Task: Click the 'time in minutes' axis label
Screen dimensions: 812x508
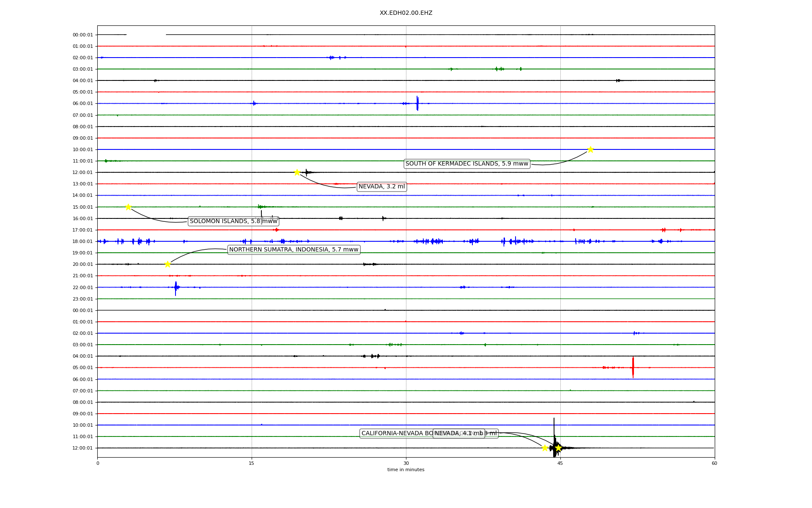Action: (406, 470)
